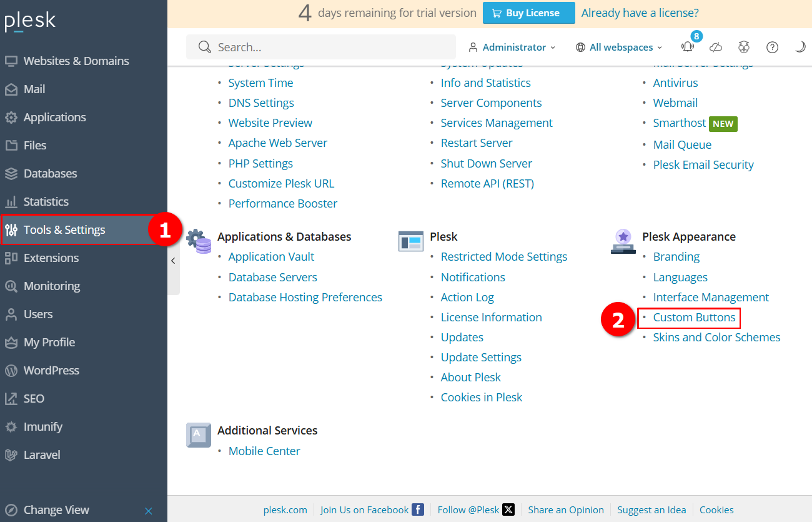This screenshot has width=812, height=522.
Task: Open the Already have a license? link
Action: [x=640, y=13]
